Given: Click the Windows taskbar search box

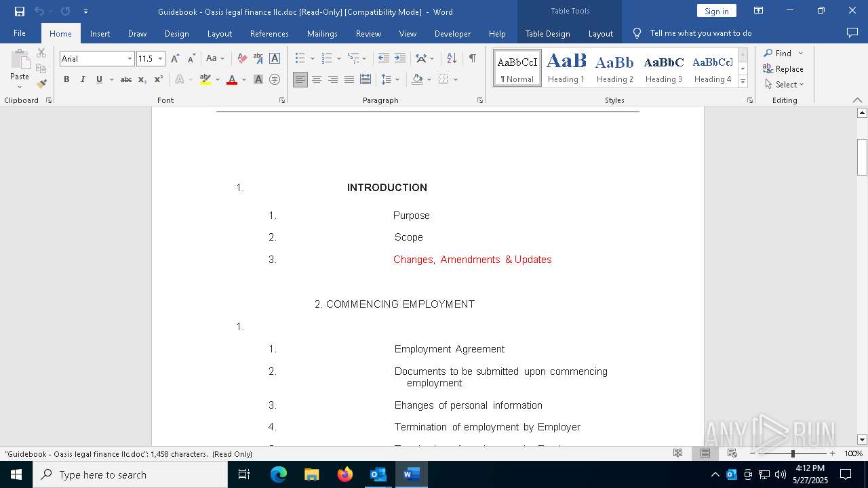Looking at the screenshot, I should pos(130,474).
